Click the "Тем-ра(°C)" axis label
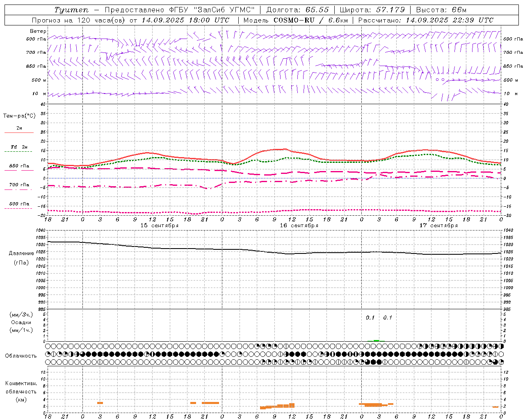This screenshot has width=525, height=420. tap(19, 116)
